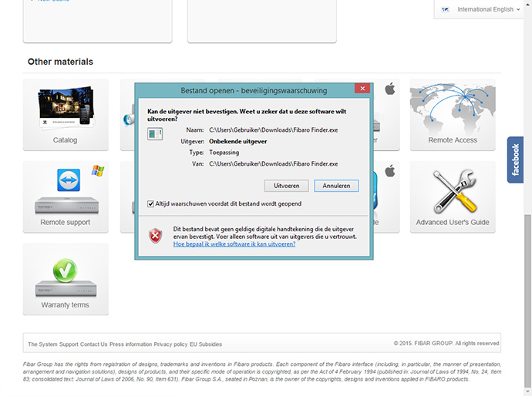The width and height of the screenshot is (532, 396).
Task: Open the Privacy policy footer link
Action: (170, 344)
